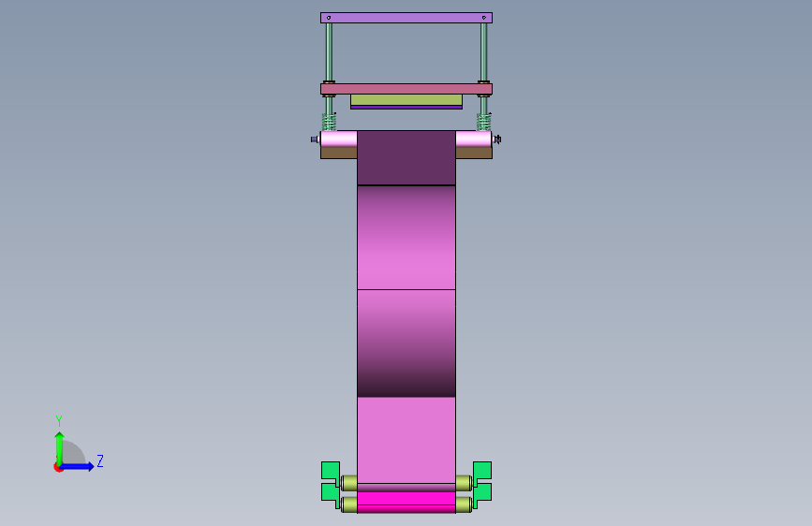Select the upper-left olive roller end
Viewport: 812px width, 526px height.
[349, 483]
